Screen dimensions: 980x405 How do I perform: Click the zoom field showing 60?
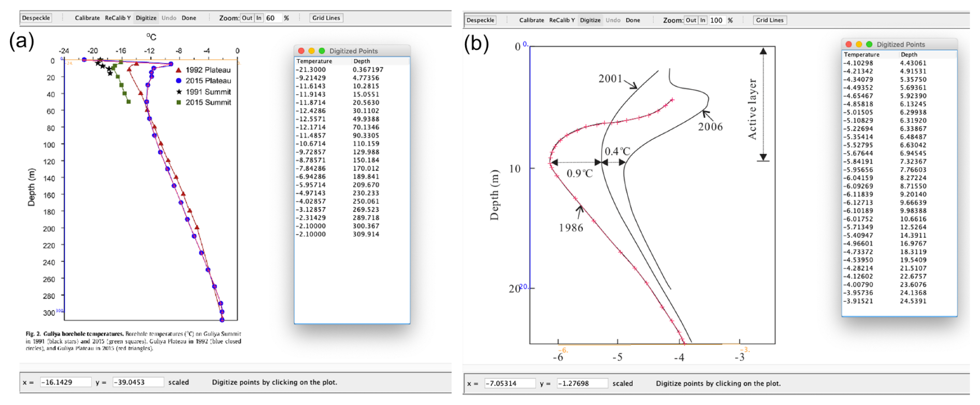pos(272,18)
